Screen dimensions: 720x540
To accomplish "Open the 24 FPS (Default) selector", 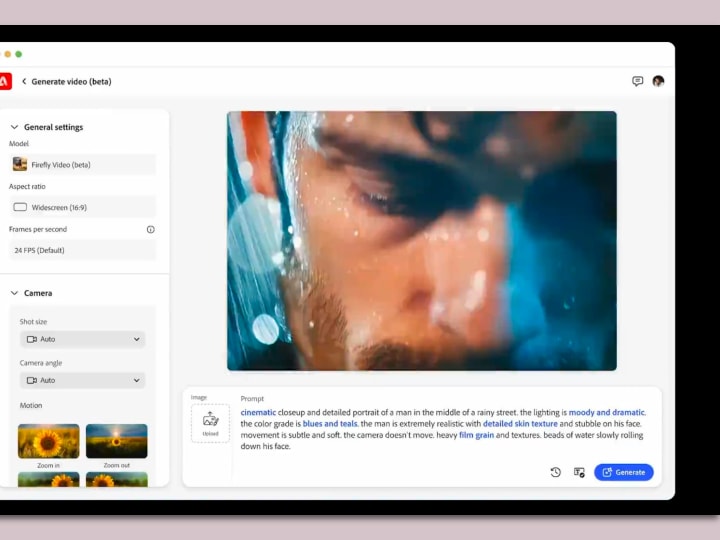I will click(x=83, y=250).
